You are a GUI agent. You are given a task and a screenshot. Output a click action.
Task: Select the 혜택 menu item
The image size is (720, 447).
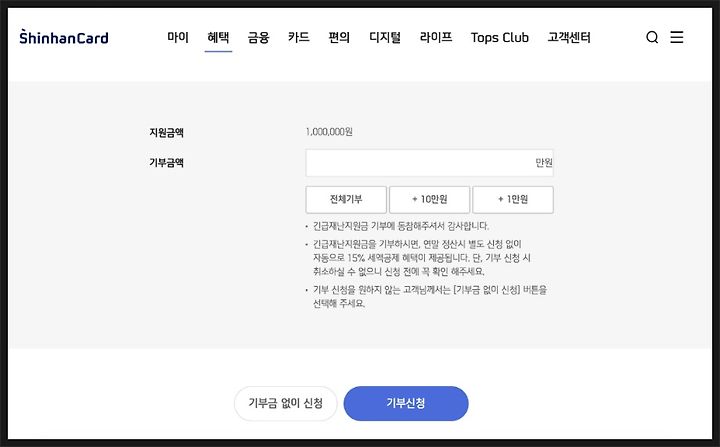[218, 37]
